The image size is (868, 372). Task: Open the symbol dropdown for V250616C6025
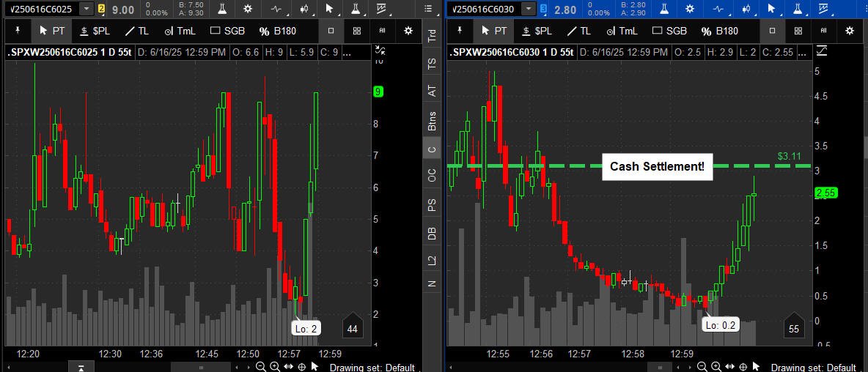87,9
